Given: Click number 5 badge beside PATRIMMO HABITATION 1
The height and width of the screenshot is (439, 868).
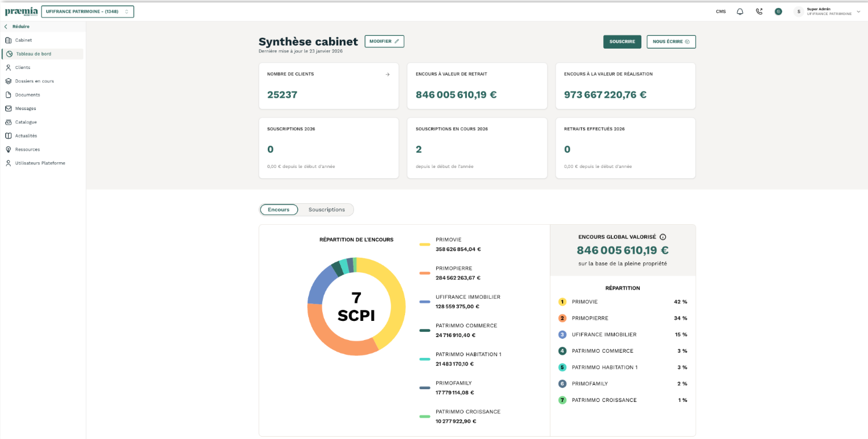Looking at the screenshot, I should pos(562,367).
